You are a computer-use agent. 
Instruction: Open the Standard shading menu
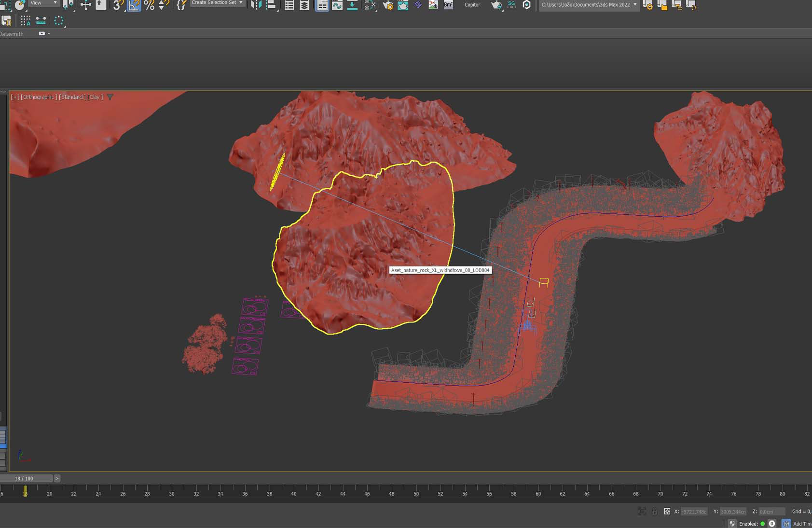click(x=72, y=97)
